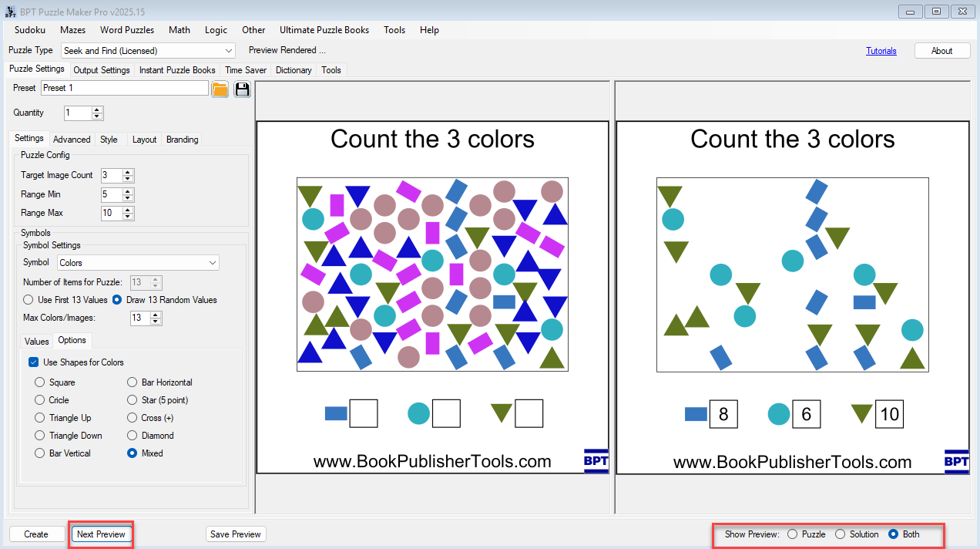Screen dimensions: 980x549
Task: Switch to the Instant Puzzle Books tab
Action: 177,70
